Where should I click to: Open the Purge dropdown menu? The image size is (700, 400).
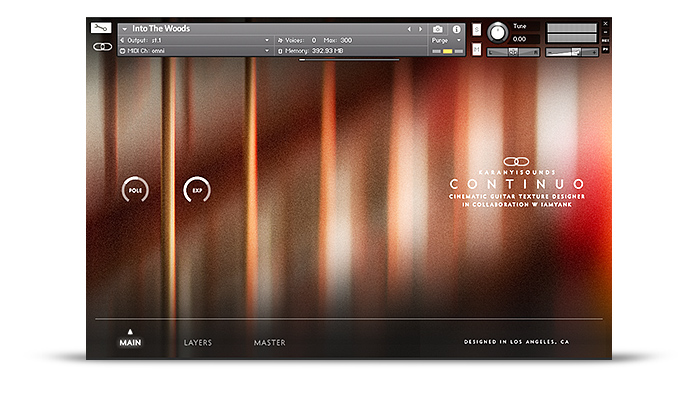pos(444,40)
